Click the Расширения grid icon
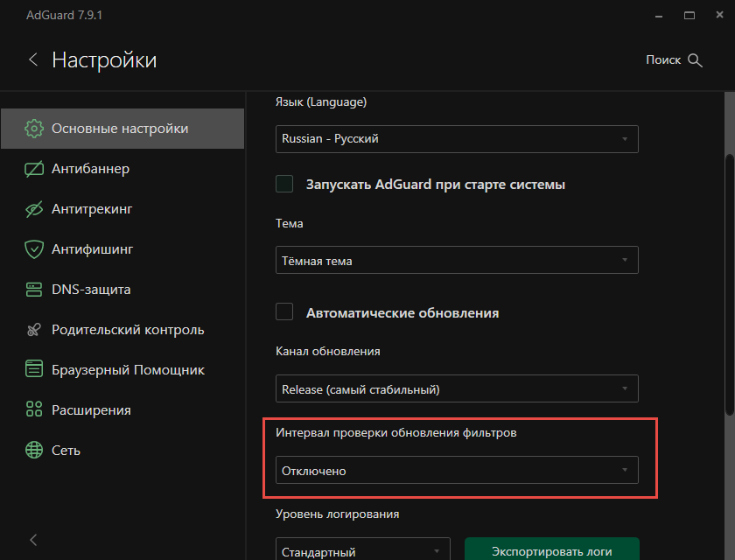Viewport: 735px width, 560px height. 34,409
